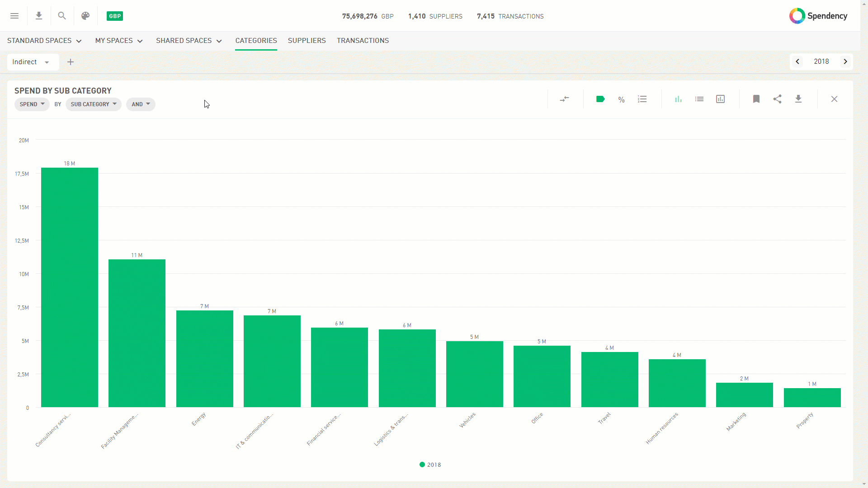868x488 pixels.
Task: Open the color palette theme icon
Action: (x=85, y=16)
